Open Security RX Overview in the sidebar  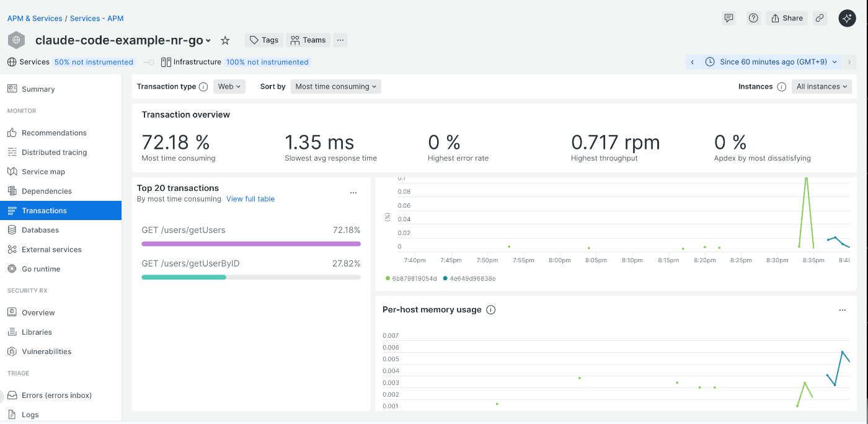pos(61,312)
